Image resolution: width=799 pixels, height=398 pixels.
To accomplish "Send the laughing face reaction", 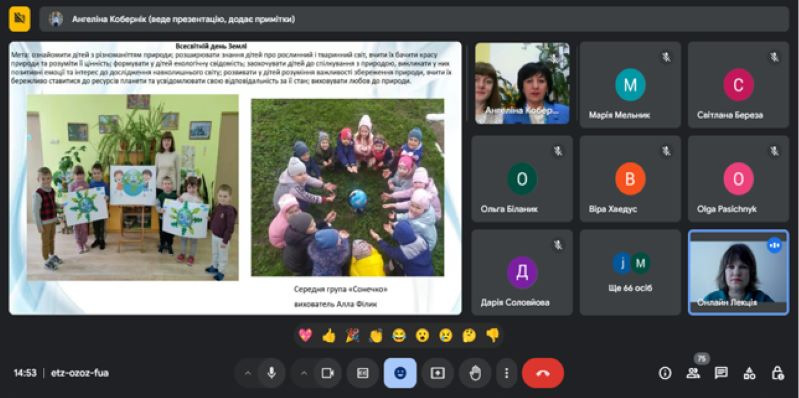I will point(399,335).
